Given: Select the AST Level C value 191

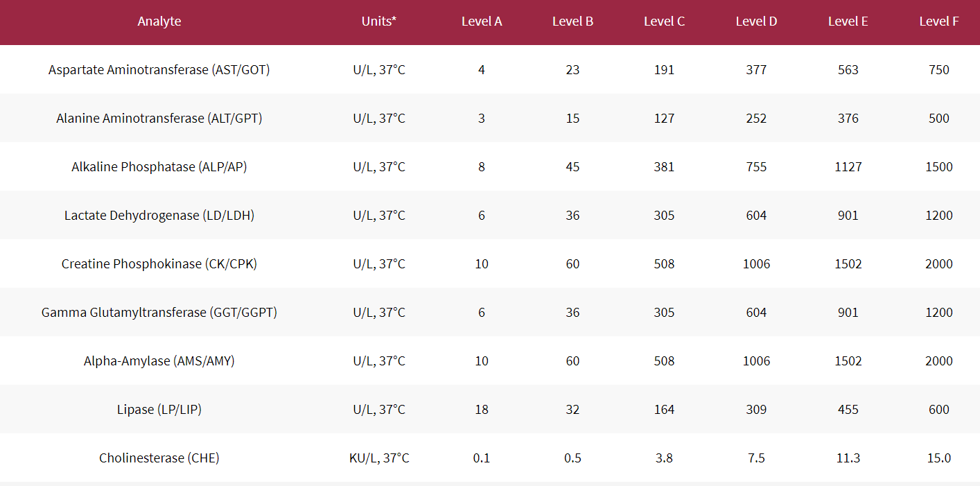Looking at the screenshot, I should [x=664, y=70].
